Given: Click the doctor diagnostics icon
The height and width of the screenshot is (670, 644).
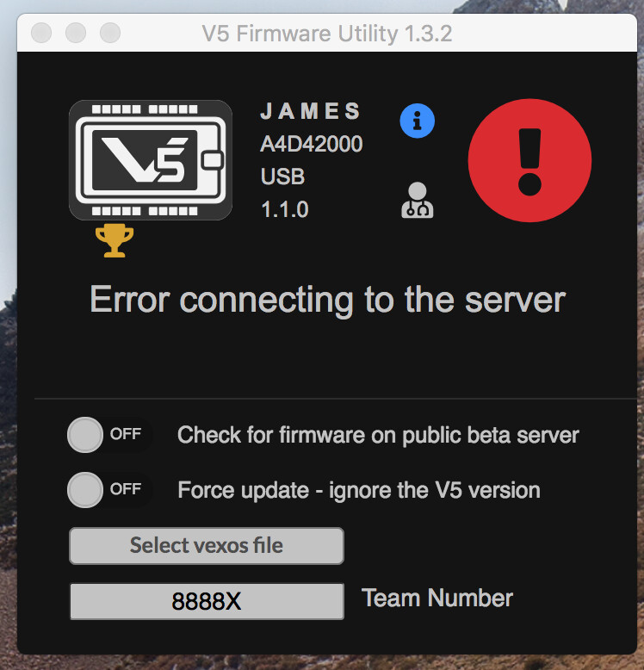Looking at the screenshot, I should tap(418, 200).
